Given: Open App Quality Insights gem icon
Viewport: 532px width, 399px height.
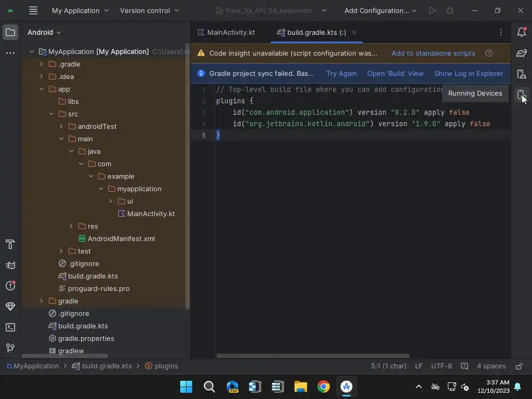Looking at the screenshot, I should (x=10, y=307).
